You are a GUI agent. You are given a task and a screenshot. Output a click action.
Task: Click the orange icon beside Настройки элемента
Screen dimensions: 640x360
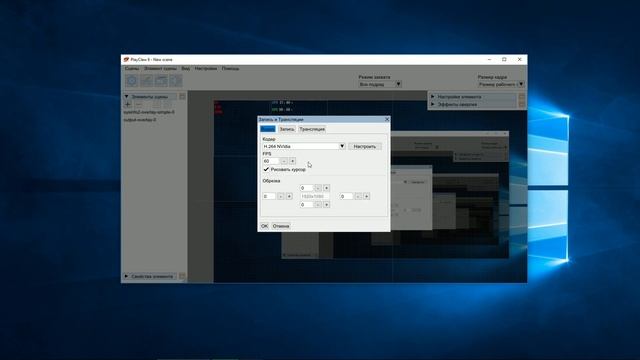point(522,97)
